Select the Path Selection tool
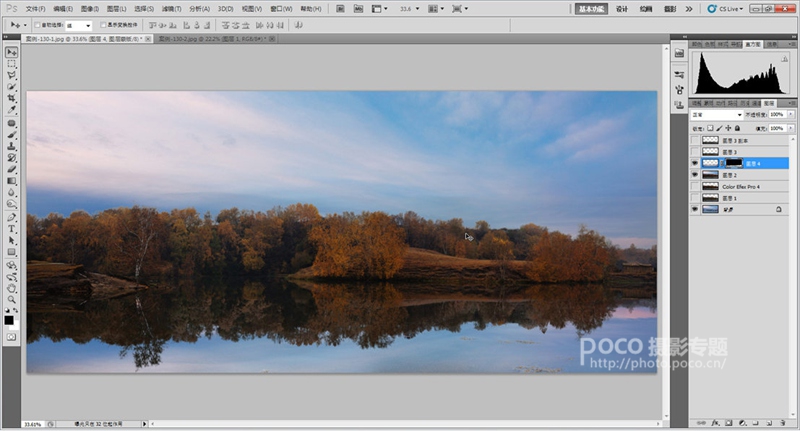 pos(11,241)
